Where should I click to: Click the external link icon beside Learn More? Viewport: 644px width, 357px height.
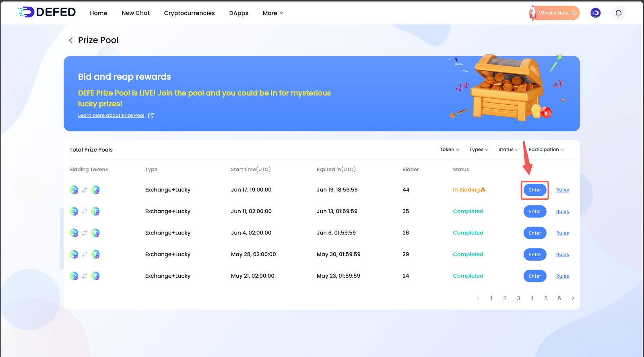(151, 115)
